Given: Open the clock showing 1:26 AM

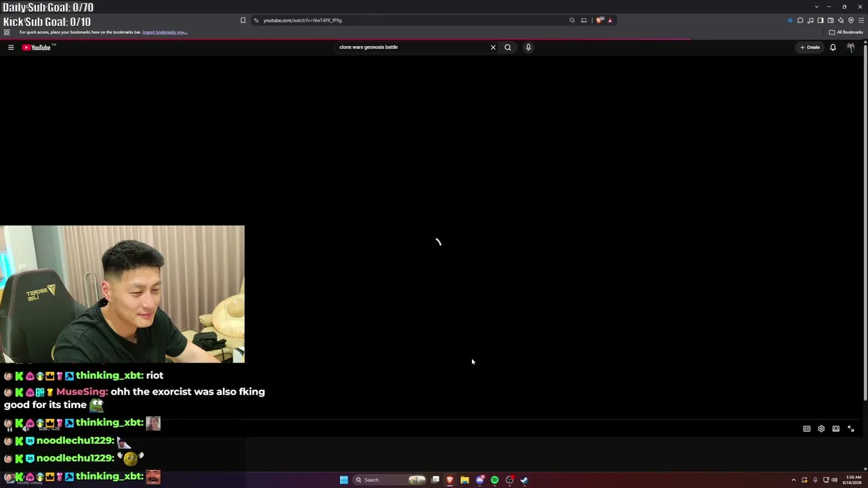Looking at the screenshot, I should point(853,480).
